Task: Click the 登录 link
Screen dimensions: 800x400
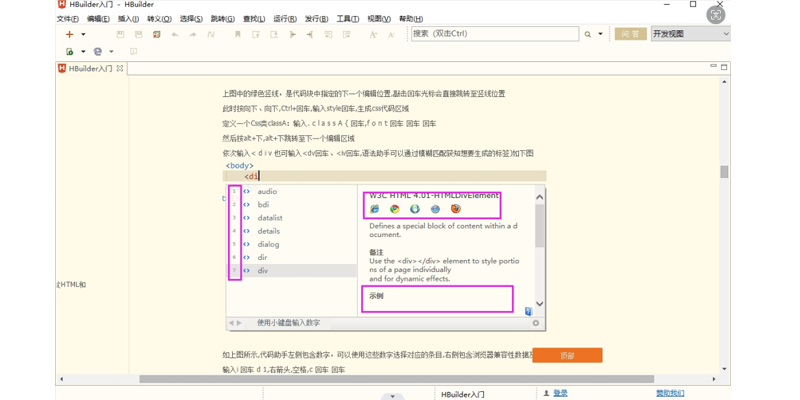Action: (x=560, y=393)
